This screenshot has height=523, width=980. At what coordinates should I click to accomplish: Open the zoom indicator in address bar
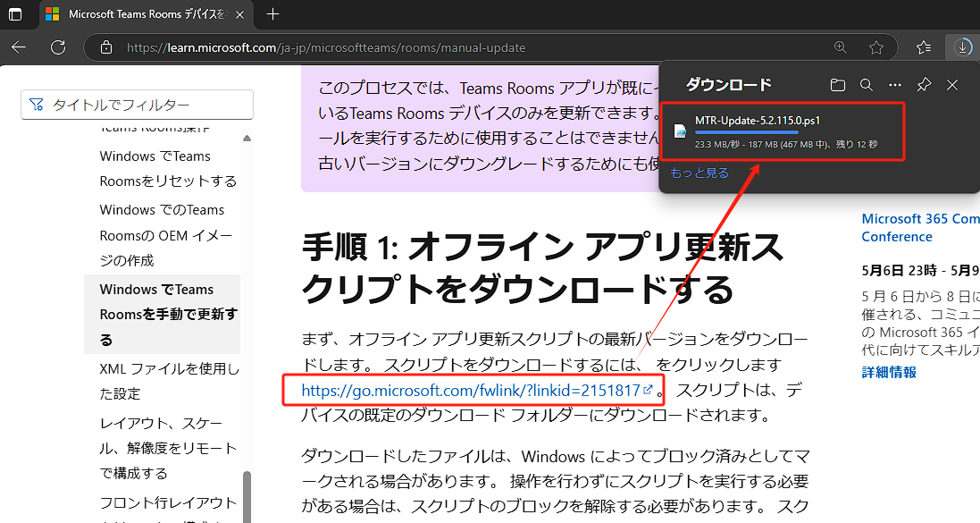[x=841, y=47]
